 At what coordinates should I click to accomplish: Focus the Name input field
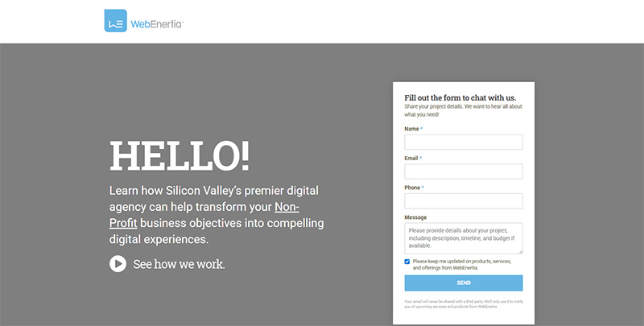463,142
